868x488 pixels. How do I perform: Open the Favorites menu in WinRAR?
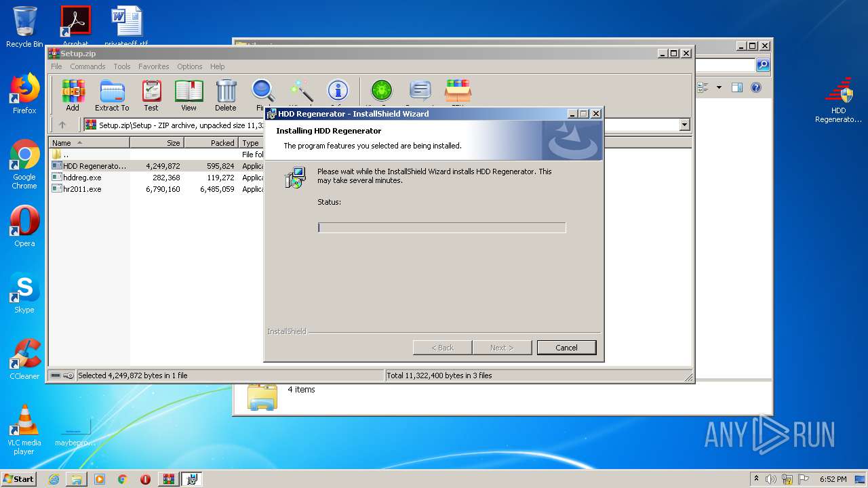[154, 66]
